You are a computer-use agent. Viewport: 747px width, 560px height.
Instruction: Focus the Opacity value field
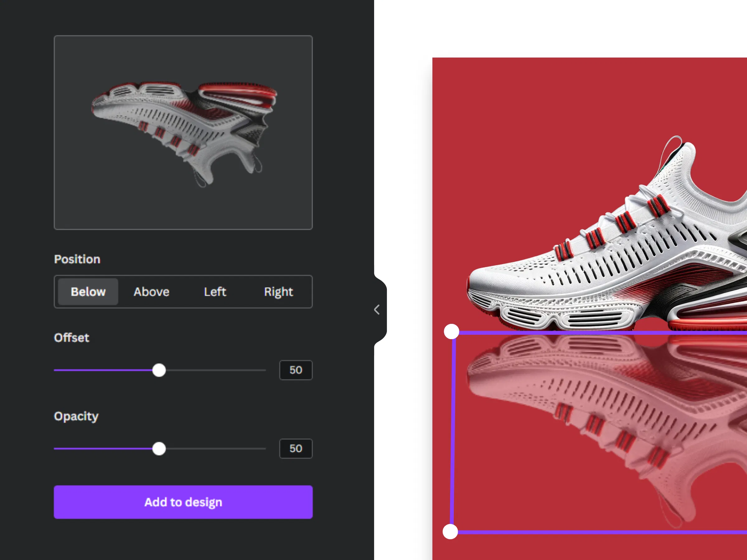(x=296, y=449)
